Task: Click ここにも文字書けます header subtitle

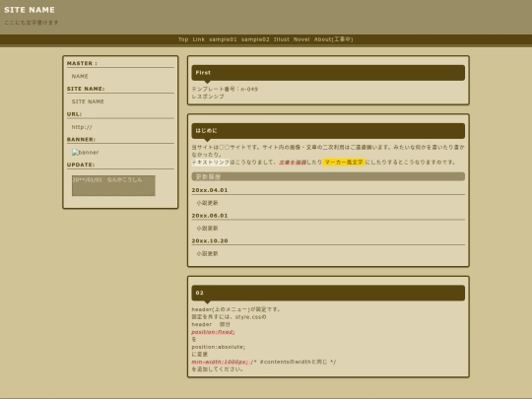Action: (x=32, y=23)
